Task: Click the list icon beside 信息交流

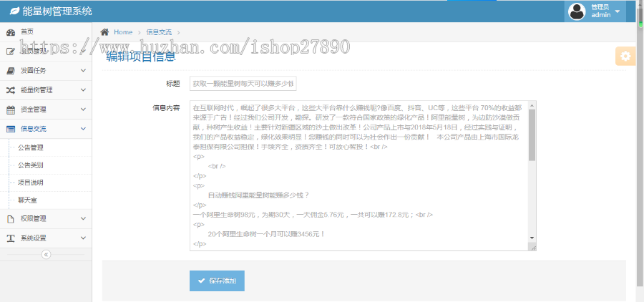Action: tap(11, 129)
